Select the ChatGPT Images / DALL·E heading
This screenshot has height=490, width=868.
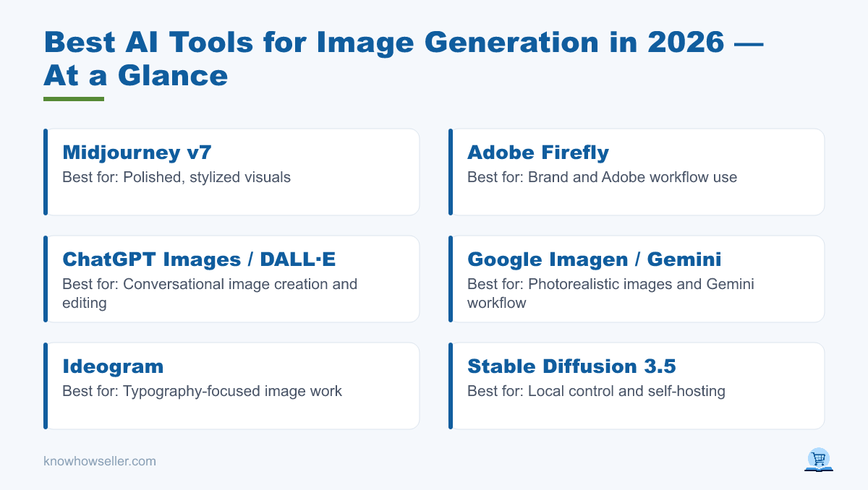click(199, 259)
